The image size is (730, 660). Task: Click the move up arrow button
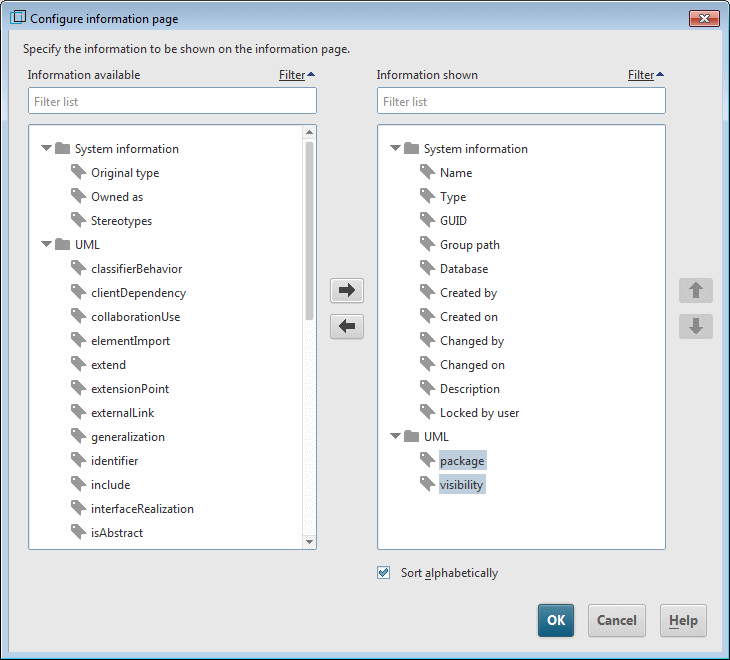click(x=696, y=290)
